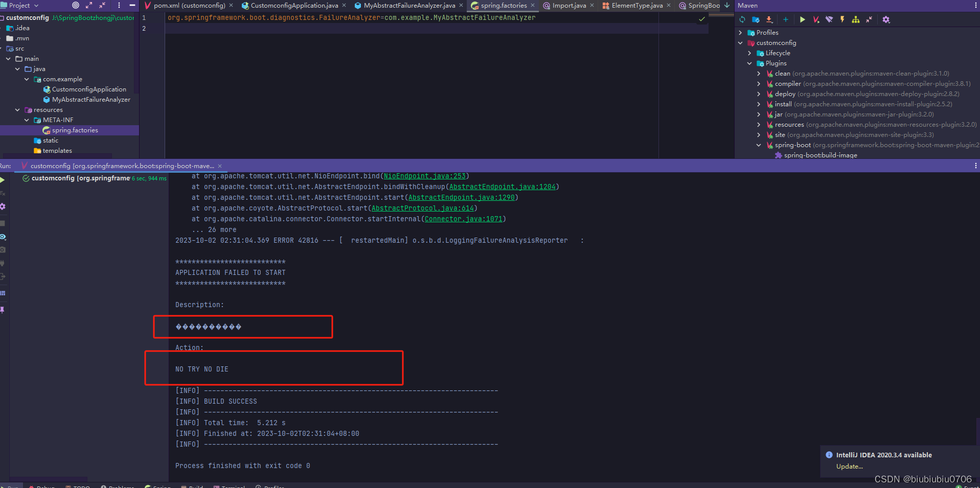Click the eye icon in Run toolbar
The width and height of the screenshot is (980, 488).
coord(3,237)
